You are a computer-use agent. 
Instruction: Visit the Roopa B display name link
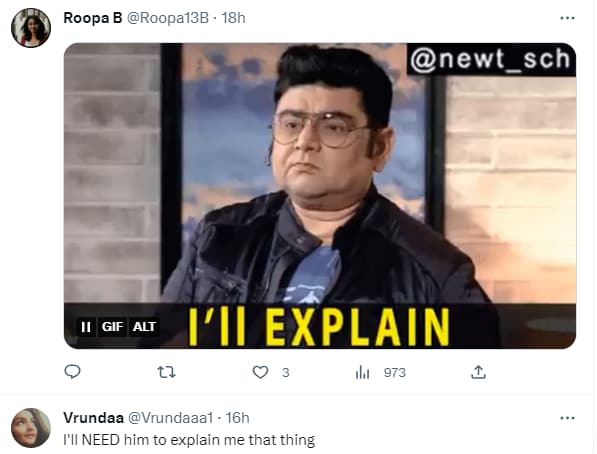(x=93, y=18)
